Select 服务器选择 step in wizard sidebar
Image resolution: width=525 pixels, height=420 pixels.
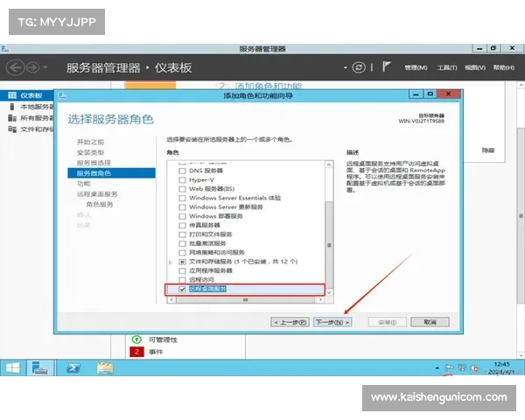coord(94,163)
